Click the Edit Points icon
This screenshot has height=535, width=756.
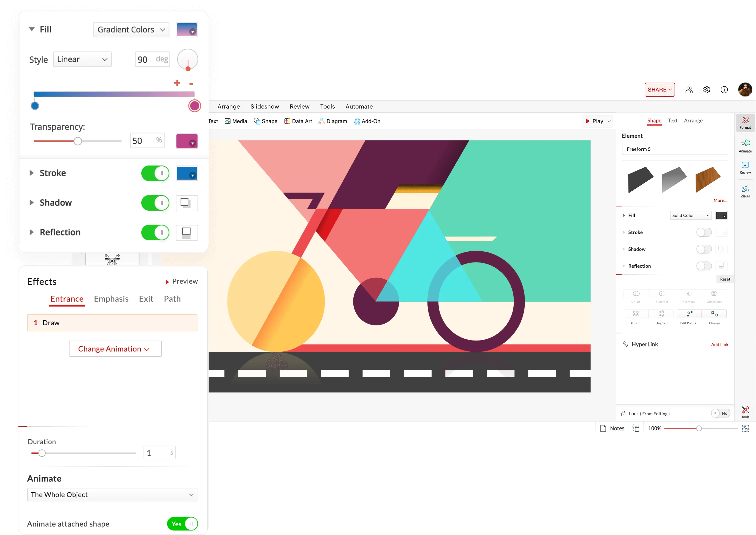689,314
